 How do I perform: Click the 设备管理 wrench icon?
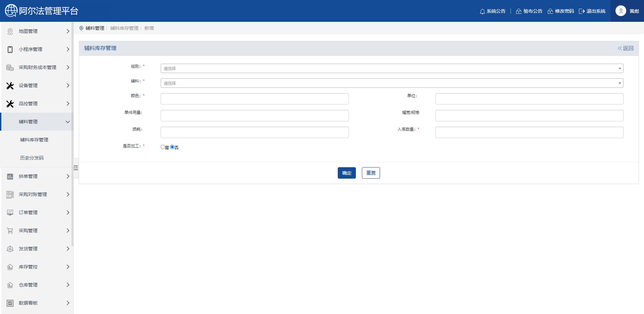pos(10,85)
